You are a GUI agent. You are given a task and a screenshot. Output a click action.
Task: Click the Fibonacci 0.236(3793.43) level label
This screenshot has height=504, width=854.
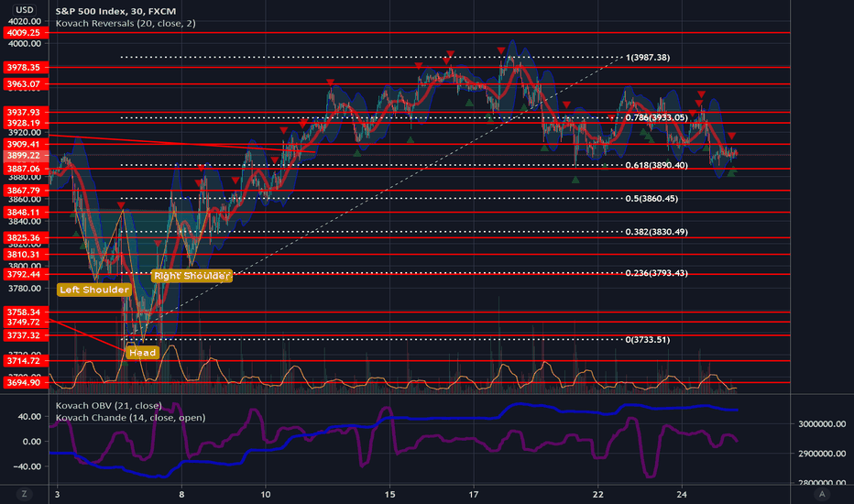(x=656, y=273)
